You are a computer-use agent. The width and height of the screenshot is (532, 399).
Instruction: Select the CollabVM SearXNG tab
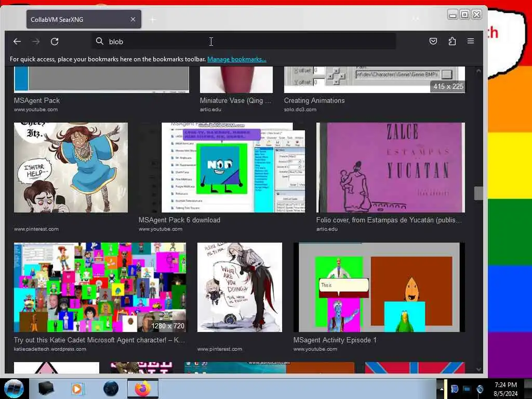pyautogui.click(x=84, y=19)
